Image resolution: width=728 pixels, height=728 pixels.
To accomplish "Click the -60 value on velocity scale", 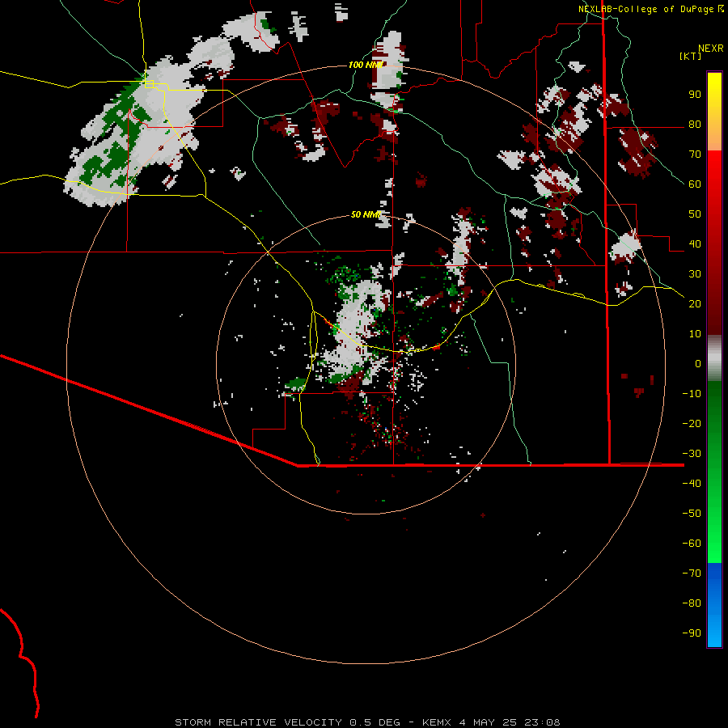I will [692, 544].
